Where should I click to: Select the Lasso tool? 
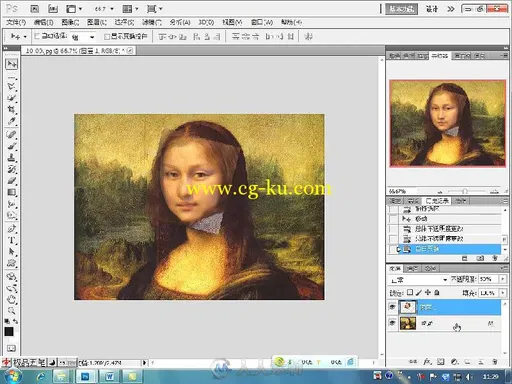pos(11,86)
